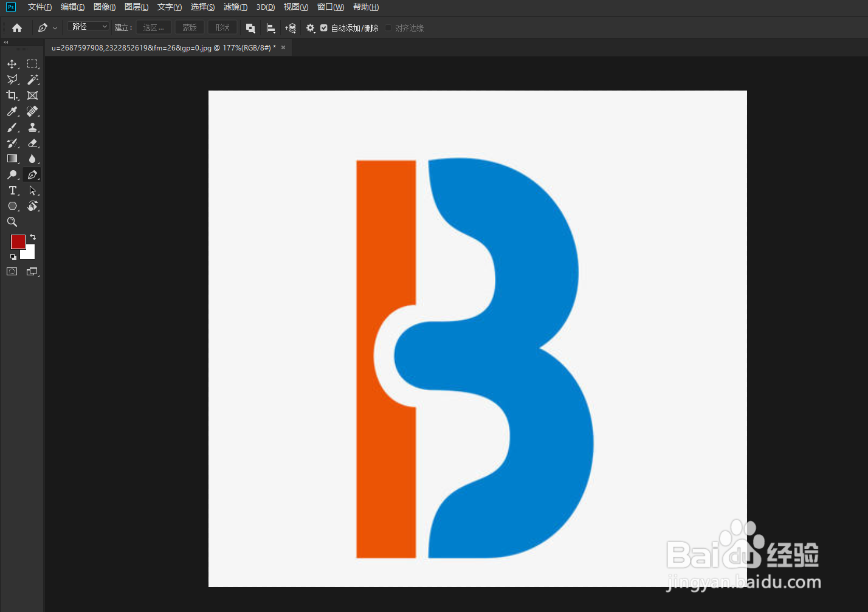Viewport: 868px width, 612px height.
Task: Click the 蒙版 mask button
Action: pos(190,28)
